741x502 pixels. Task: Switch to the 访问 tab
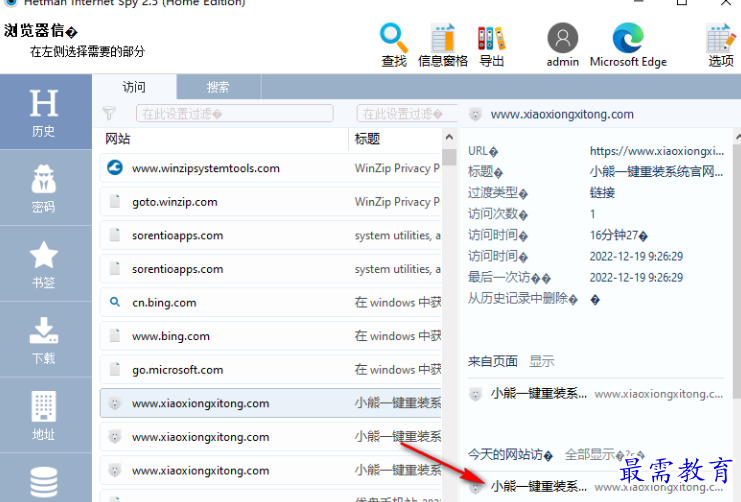(134, 87)
